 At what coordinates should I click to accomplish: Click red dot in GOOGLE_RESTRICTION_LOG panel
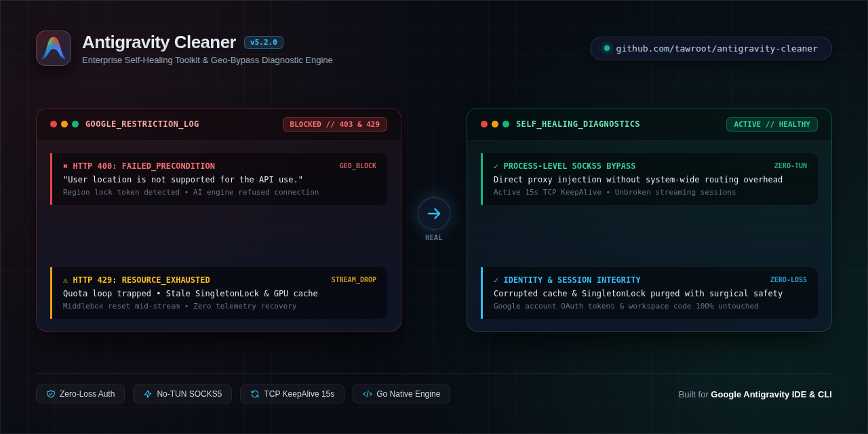[x=54, y=124]
